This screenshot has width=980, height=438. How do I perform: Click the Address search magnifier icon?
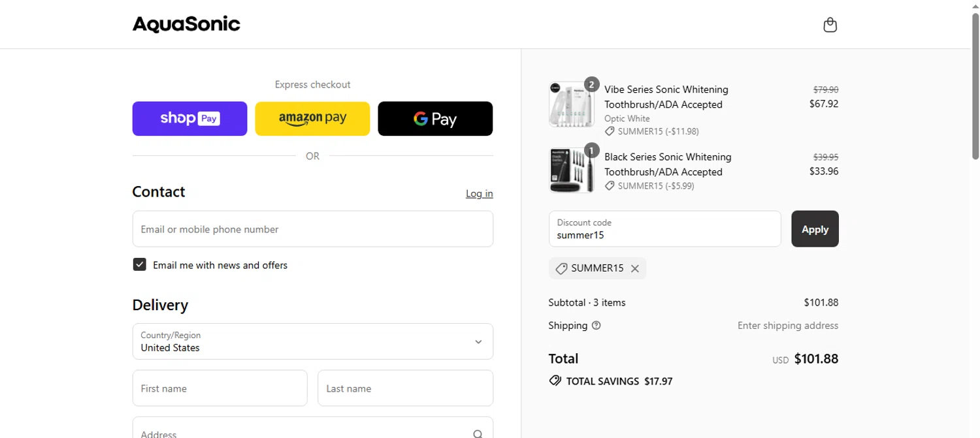click(478, 433)
